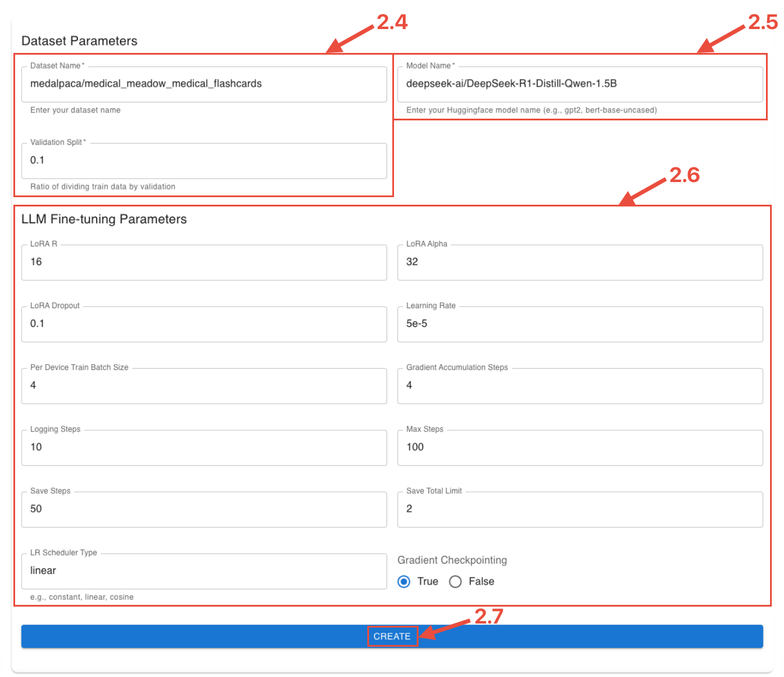Select False for Gradient Checkpointing

pos(455,582)
